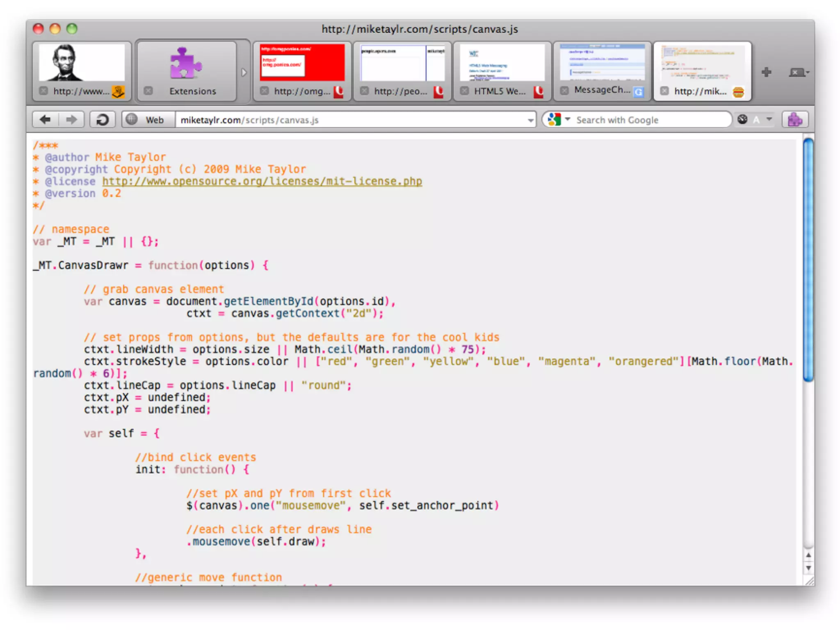Expand the tab stack arrow after Extensions
This screenshot has width=840, height=630.
click(244, 73)
